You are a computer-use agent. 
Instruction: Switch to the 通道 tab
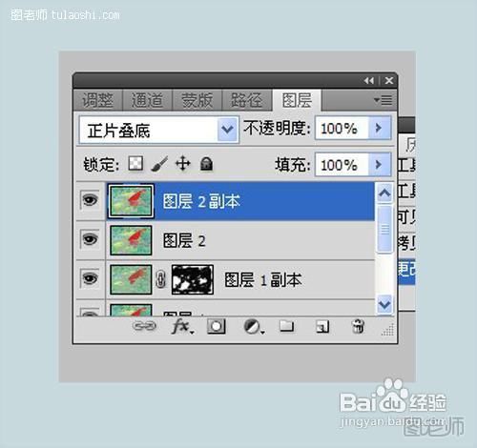(147, 100)
